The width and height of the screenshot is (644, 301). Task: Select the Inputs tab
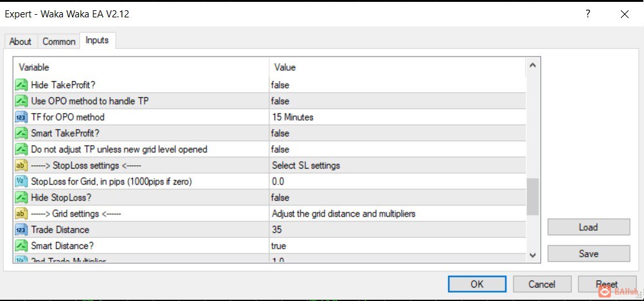[x=97, y=41]
